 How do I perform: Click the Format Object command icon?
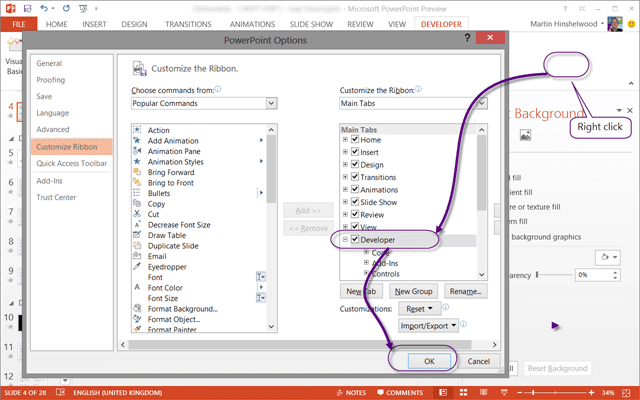137,319
